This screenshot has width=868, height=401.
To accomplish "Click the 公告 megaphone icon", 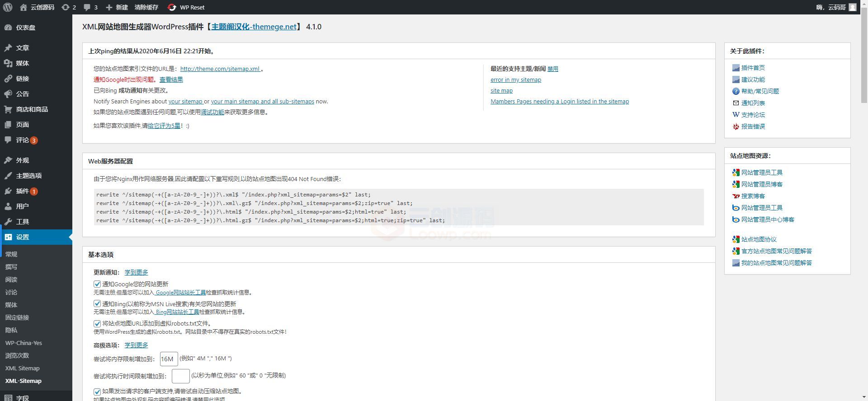I will pyautogui.click(x=8, y=94).
